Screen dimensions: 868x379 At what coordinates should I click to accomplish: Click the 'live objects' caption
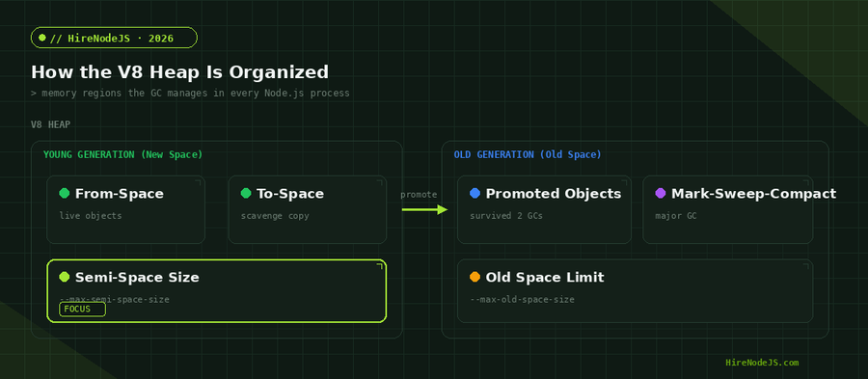coord(91,216)
